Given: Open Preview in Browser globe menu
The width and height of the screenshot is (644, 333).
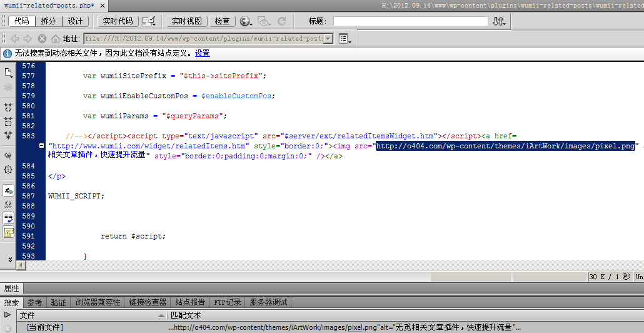Looking at the screenshot, I should point(246,21).
